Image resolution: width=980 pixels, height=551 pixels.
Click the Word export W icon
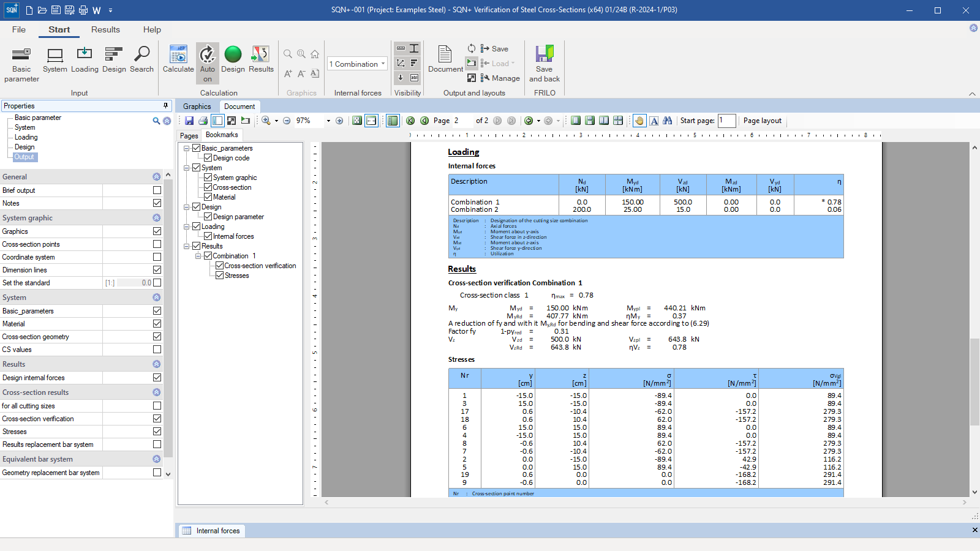pos(97,10)
